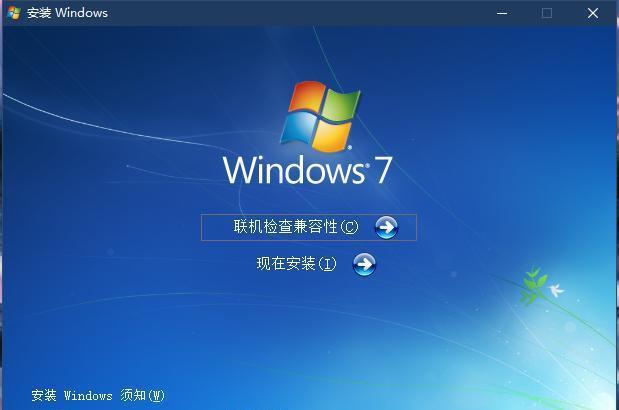Viewport: 619px width, 410px height.
Task: Minimize the 安装 Windows window
Action: pyautogui.click(x=502, y=13)
